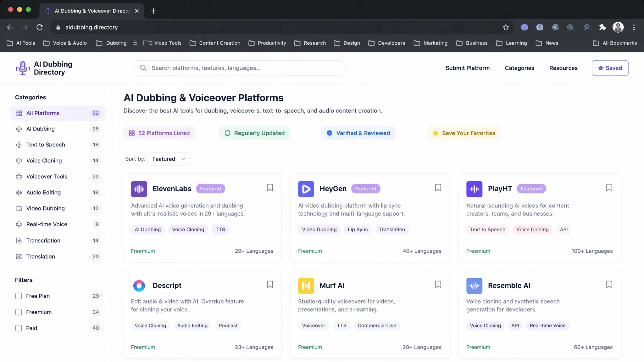Click the browser address bar
The width and height of the screenshot is (644, 362).
(281, 27)
